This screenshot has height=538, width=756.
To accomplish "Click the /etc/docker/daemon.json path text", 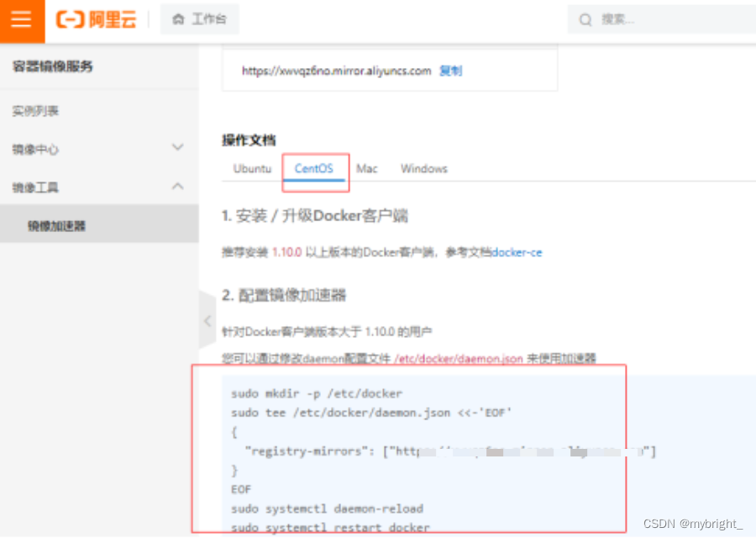I will click(459, 358).
